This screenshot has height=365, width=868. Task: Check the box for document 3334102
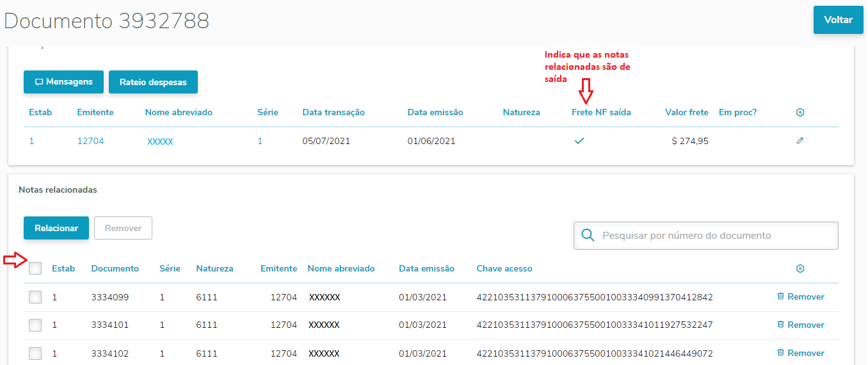click(x=35, y=353)
